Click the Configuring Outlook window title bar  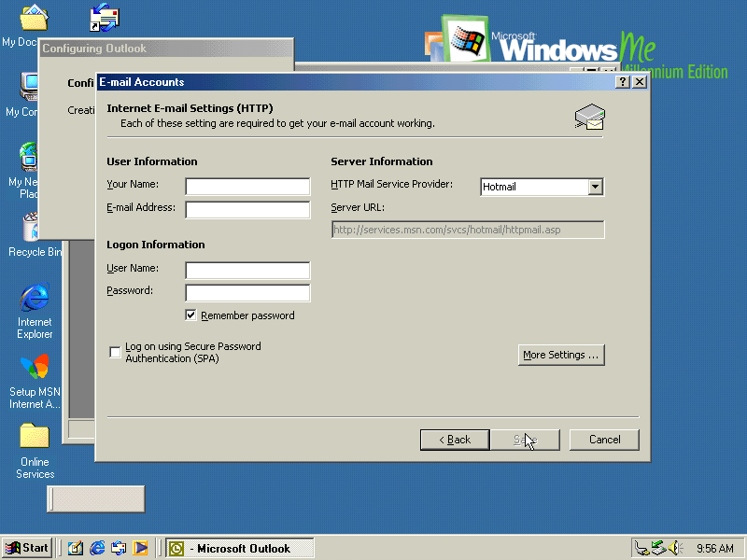(166, 49)
